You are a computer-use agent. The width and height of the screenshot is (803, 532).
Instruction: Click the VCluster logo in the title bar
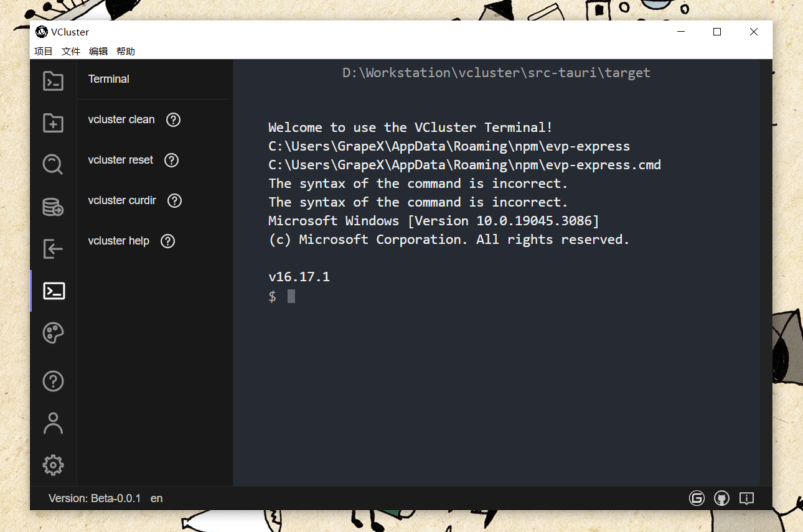pos(42,32)
